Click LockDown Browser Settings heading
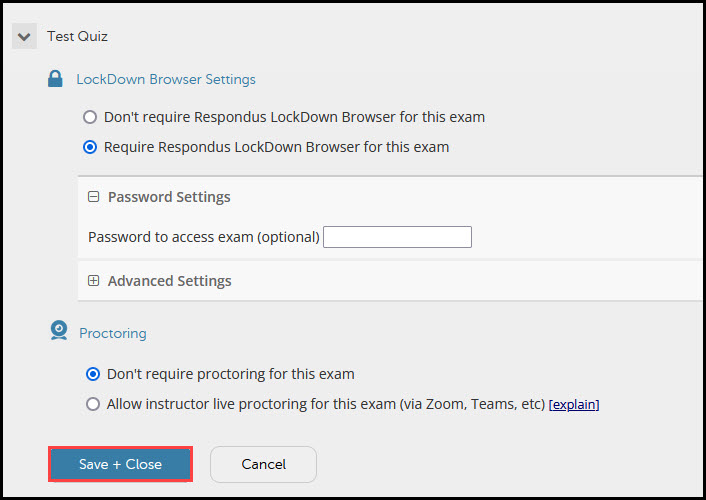Viewport: 706px width, 500px height. [166, 79]
